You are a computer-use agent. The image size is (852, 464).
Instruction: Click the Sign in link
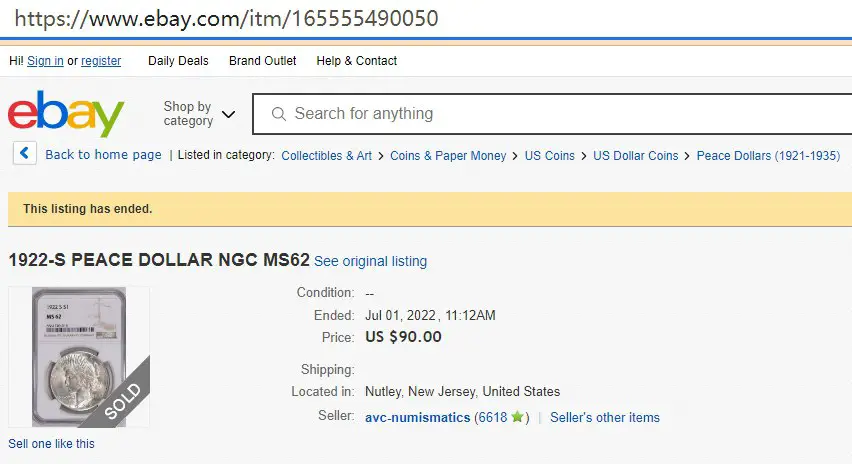tap(45, 61)
